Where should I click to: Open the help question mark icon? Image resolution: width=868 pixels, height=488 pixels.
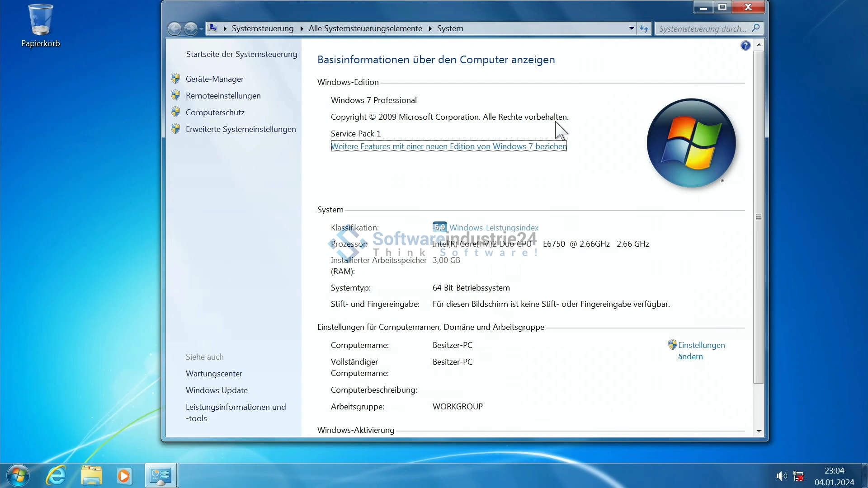pos(745,46)
